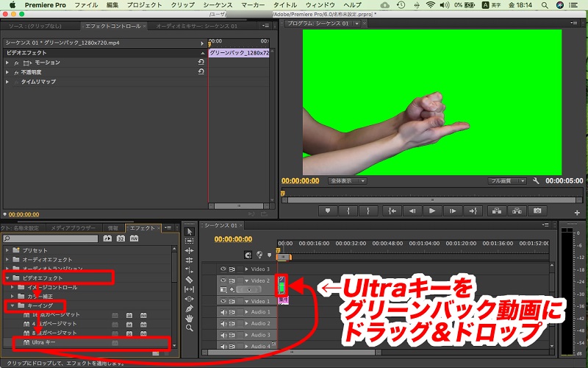Click timeline playhead timecode 00:00:00:00
Screen dimensions: 588x368
[x=233, y=239]
